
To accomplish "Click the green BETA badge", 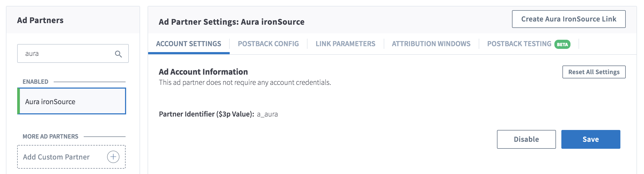I will 562,44.
